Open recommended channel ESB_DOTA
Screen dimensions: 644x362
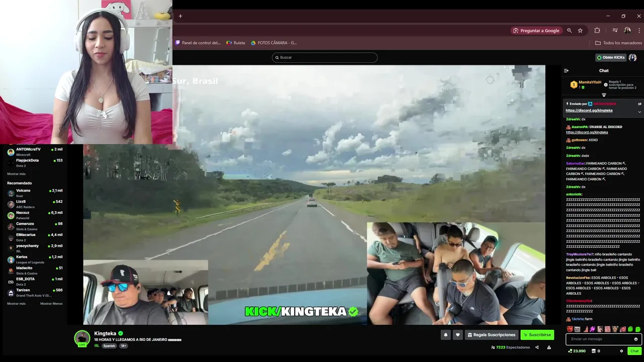(x=34, y=281)
